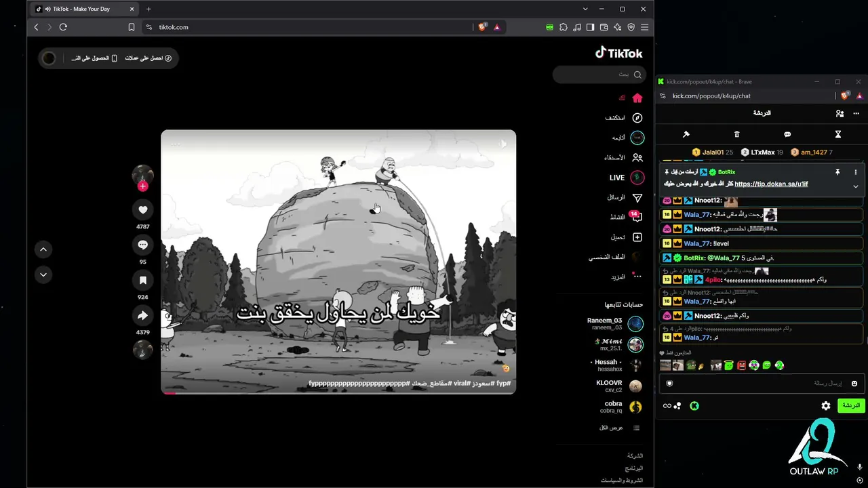868x488 pixels.
Task: Open Kick chat three-dots options menu
Action: click(856, 113)
